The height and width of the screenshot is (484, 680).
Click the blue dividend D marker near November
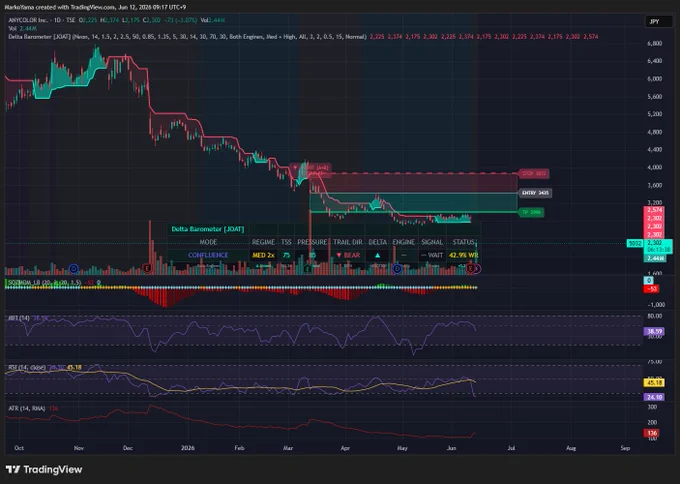coord(74,269)
